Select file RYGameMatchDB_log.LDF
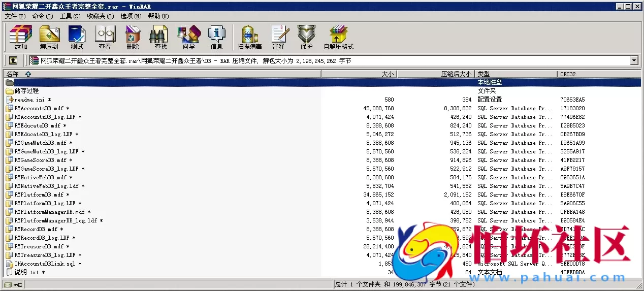 point(322,151)
